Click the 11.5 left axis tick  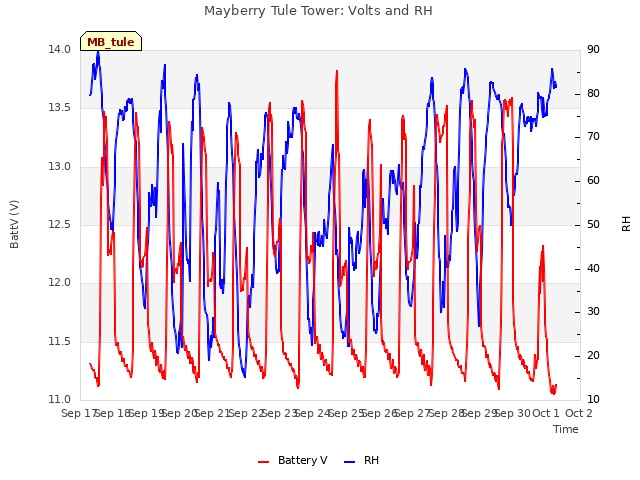(60, 341)
